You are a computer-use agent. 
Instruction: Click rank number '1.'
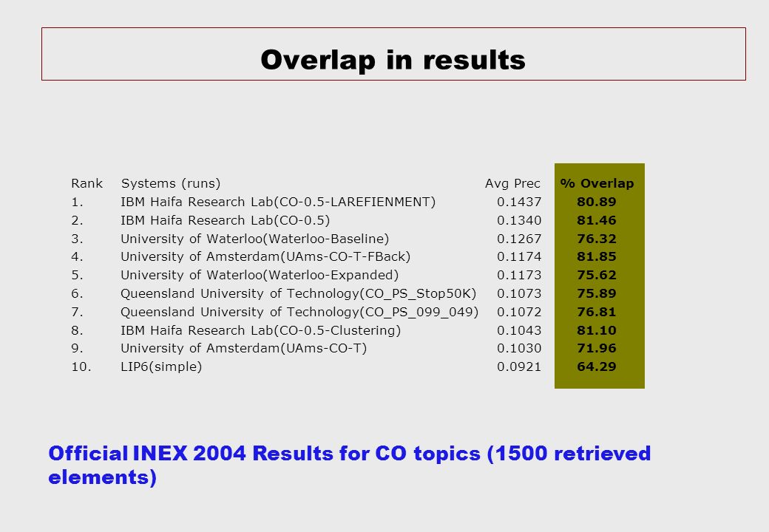[77, 202]
